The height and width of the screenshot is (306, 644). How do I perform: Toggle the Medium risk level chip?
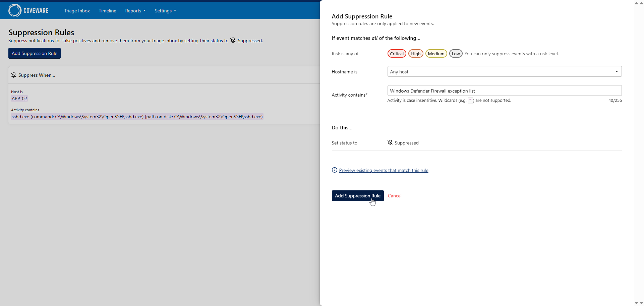tap(436, 54)
